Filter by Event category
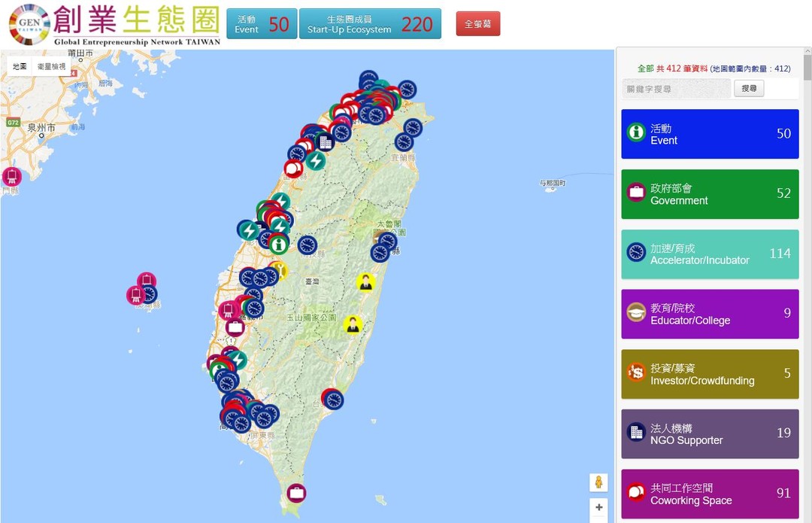 point(710,134)
